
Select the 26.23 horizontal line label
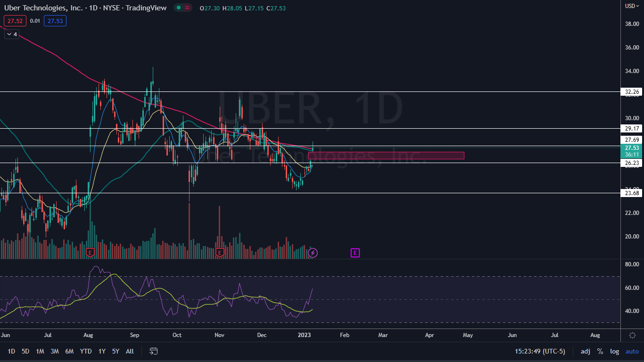[632, 163]
